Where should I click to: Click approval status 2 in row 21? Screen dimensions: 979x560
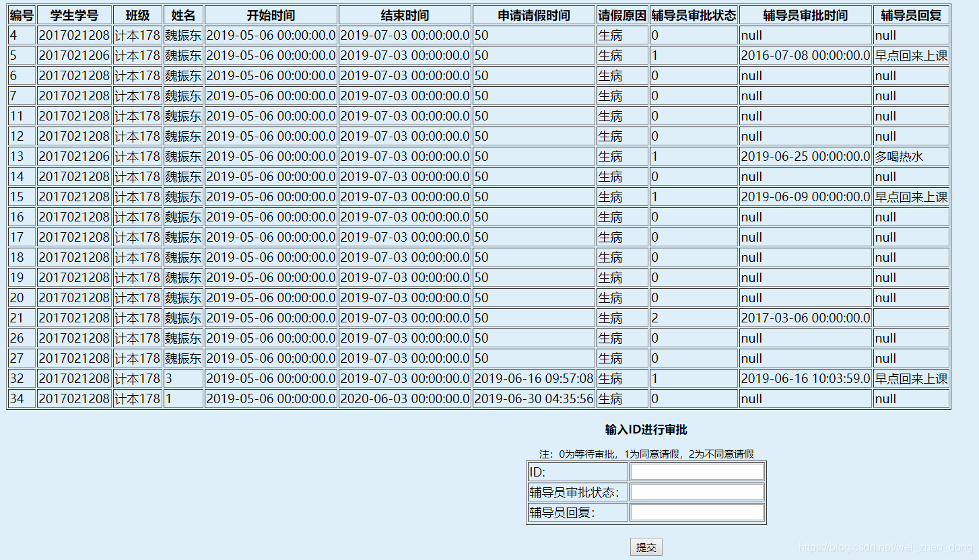coord(694,318)
